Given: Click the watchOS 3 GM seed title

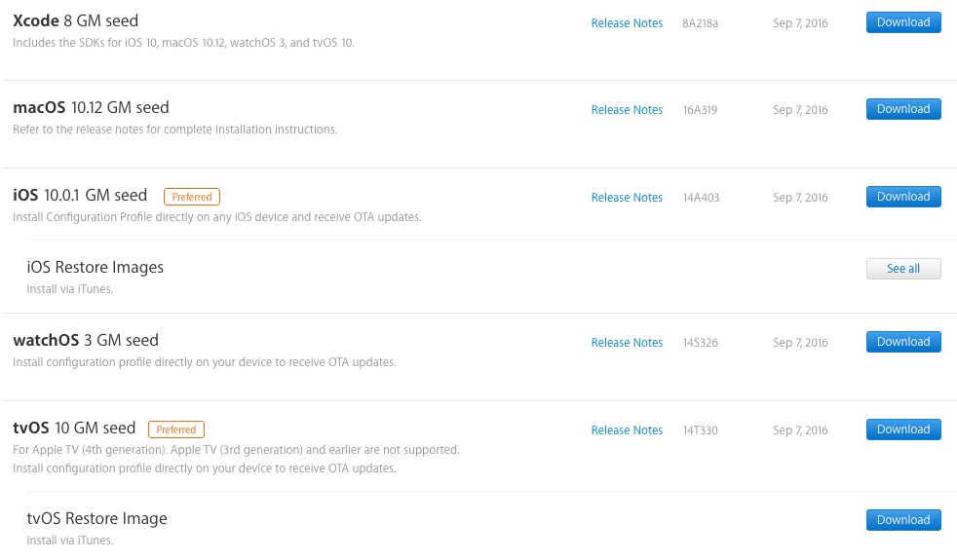Looking at the screenshot, I should coord(86,340).
